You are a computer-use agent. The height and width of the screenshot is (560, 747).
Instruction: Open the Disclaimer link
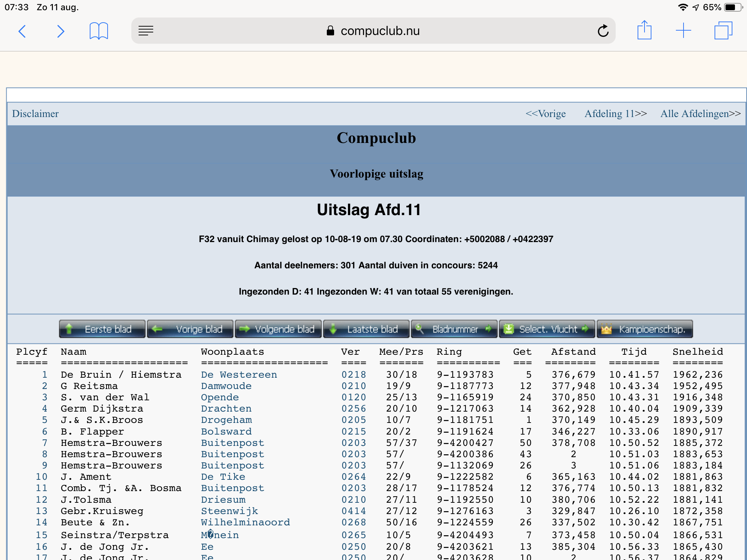pos(35,114)
